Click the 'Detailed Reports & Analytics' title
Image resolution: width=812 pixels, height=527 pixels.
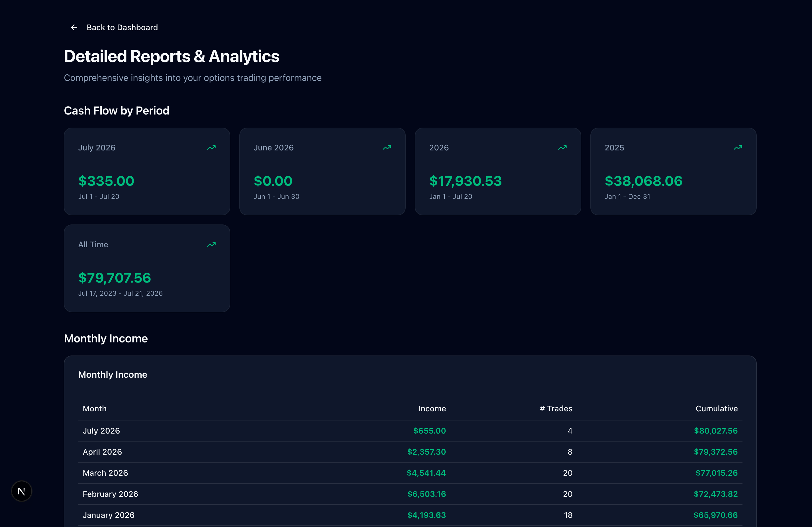click(x=172, y=57)
